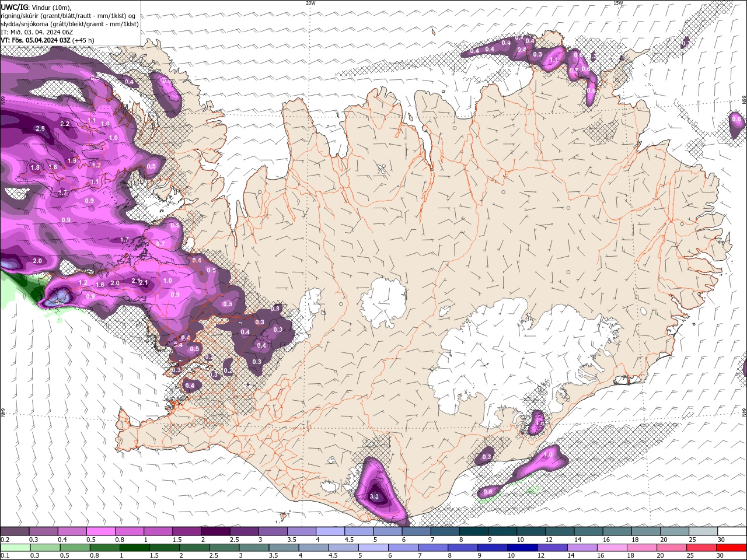Click the white swatch after 30 in the snow legend

(732, 531)
